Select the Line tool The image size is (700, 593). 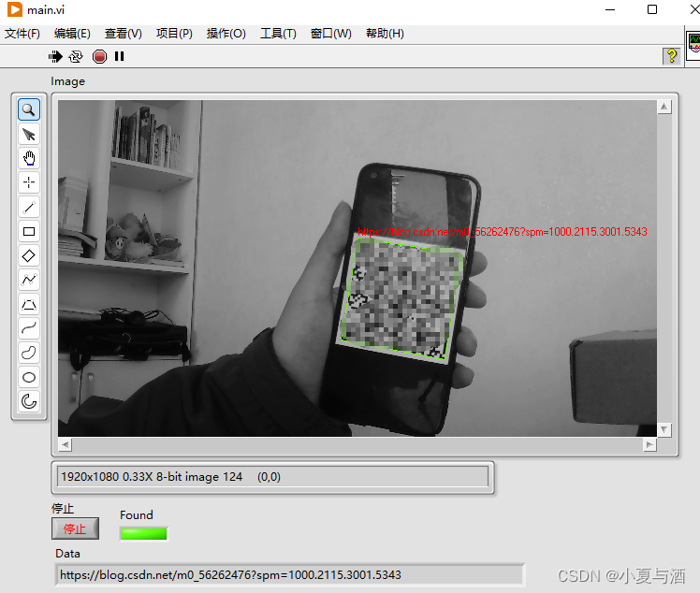click(x=29, y=207)
